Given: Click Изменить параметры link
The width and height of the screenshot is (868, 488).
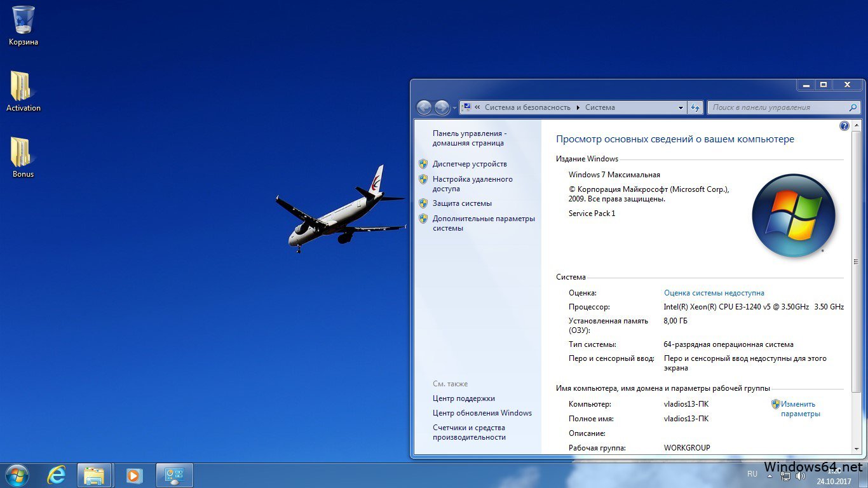Looking at the screenshot, I should tap(801, 409).
